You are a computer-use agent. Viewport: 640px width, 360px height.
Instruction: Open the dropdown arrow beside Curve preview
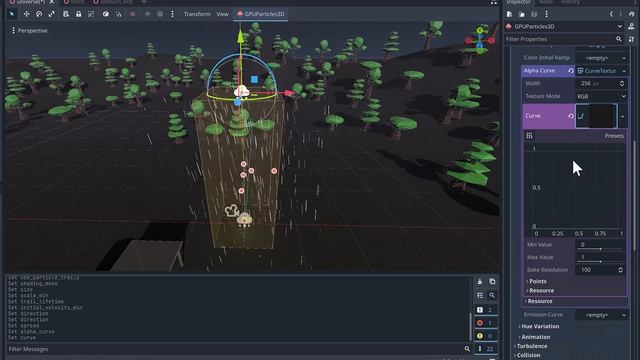click(x=622, y=116)
